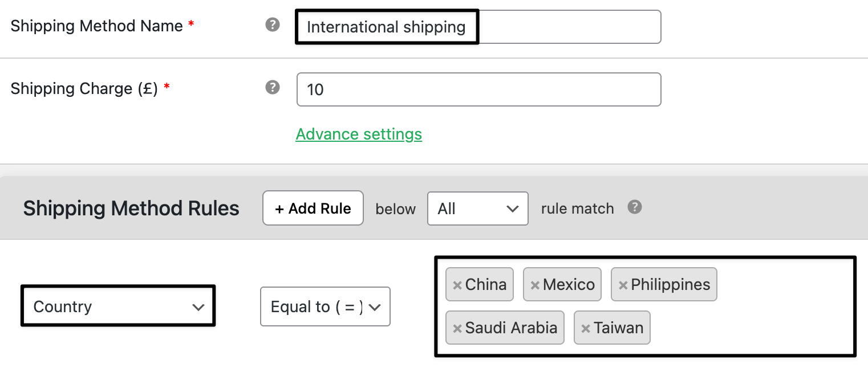
Task: Open the Advance settings link
Action: [359, 134]
